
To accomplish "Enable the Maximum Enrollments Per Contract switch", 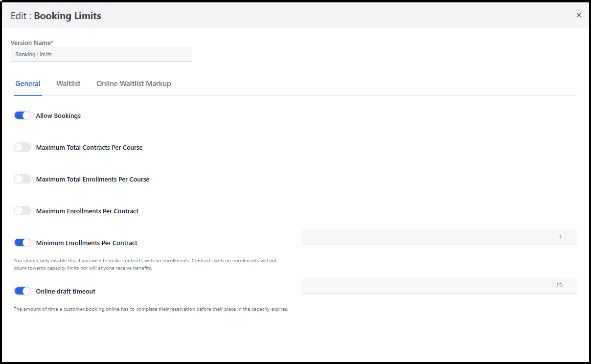I will coord(23,211).
